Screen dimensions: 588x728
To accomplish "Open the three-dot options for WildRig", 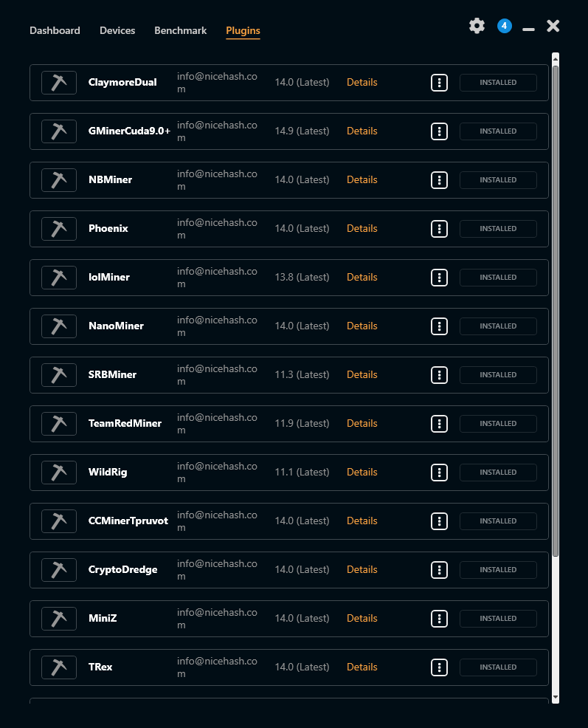I will [x=439, y=473].
